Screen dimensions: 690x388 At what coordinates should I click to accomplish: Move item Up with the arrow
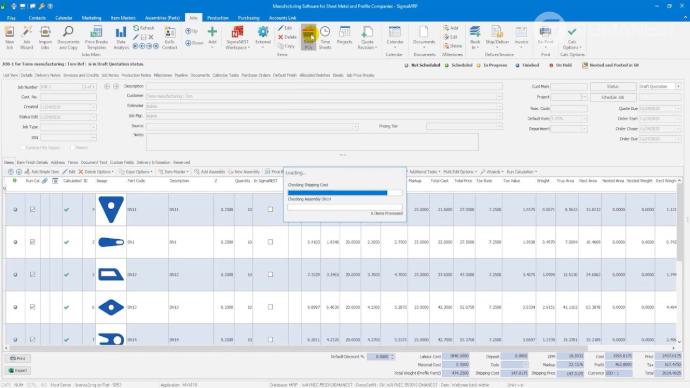click(191, 31)
